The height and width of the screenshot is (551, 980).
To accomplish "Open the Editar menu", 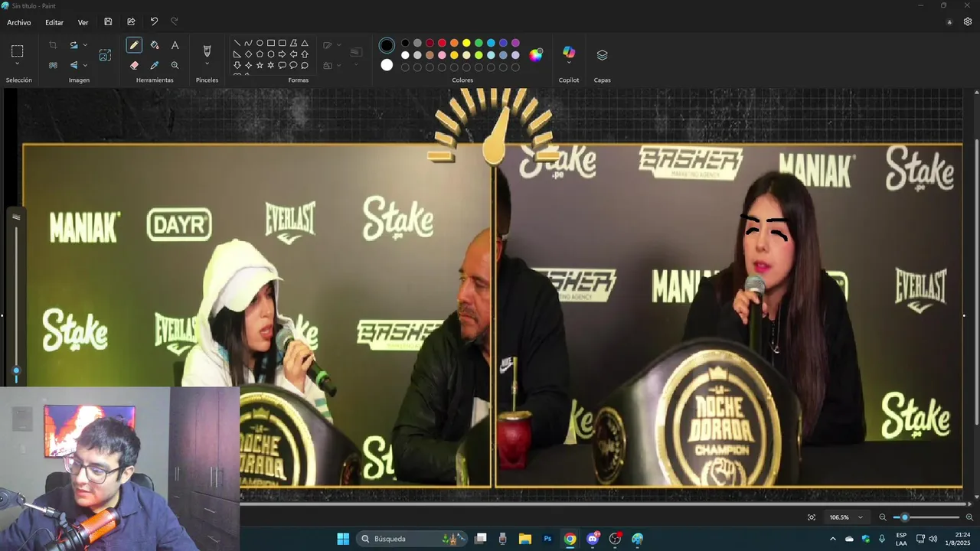I will point(54,22).
